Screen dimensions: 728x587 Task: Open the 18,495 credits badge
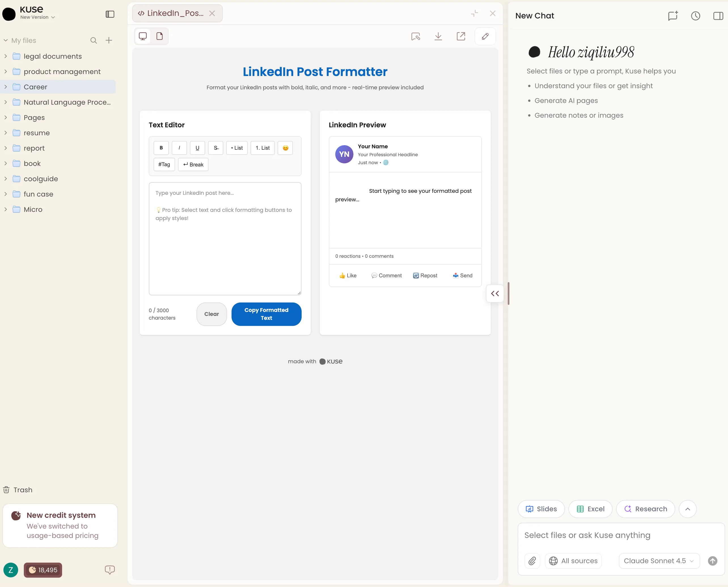[43, 570]
